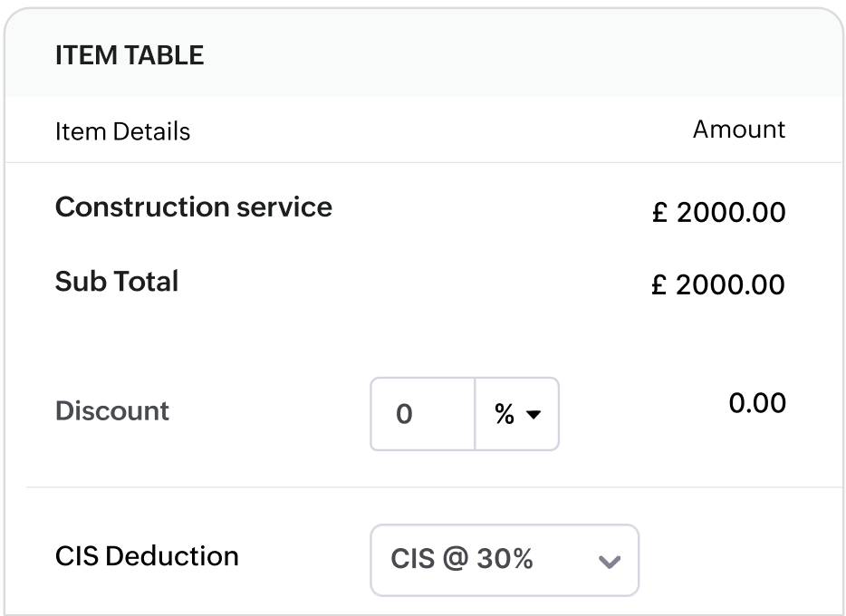The width and height of the screenshot is (846, 616).
Task: Click the ITEM TABLE section heading
Action: click(130, 55)
